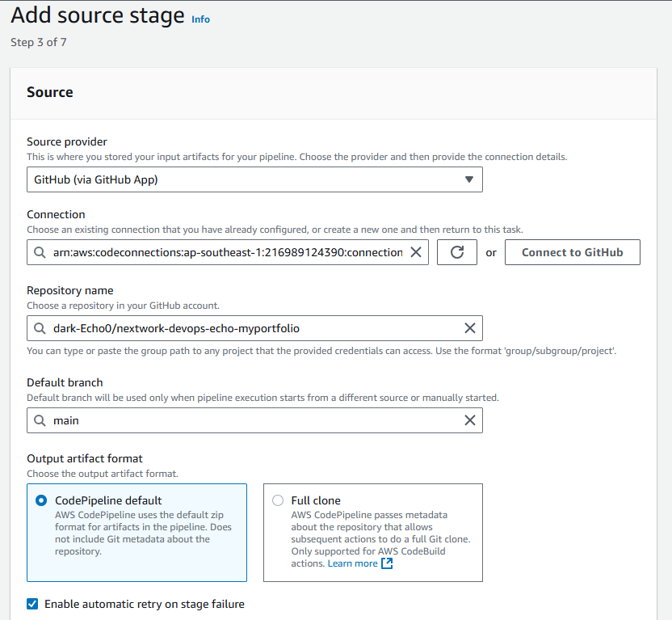The width and height of the screenshot is (672, 620).
Task: Click the search icon in Repository name field
Action: pos(40,328)
